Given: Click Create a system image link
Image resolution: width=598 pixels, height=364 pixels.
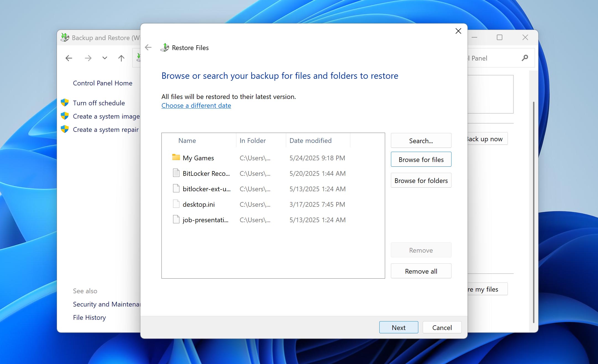Looking at the screenshot, I should coord(106,116).
